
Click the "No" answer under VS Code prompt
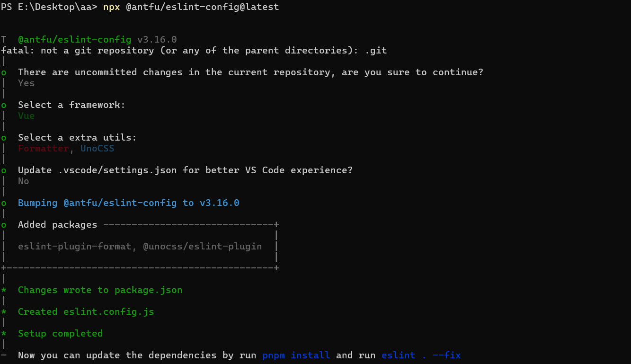point(24,181)
